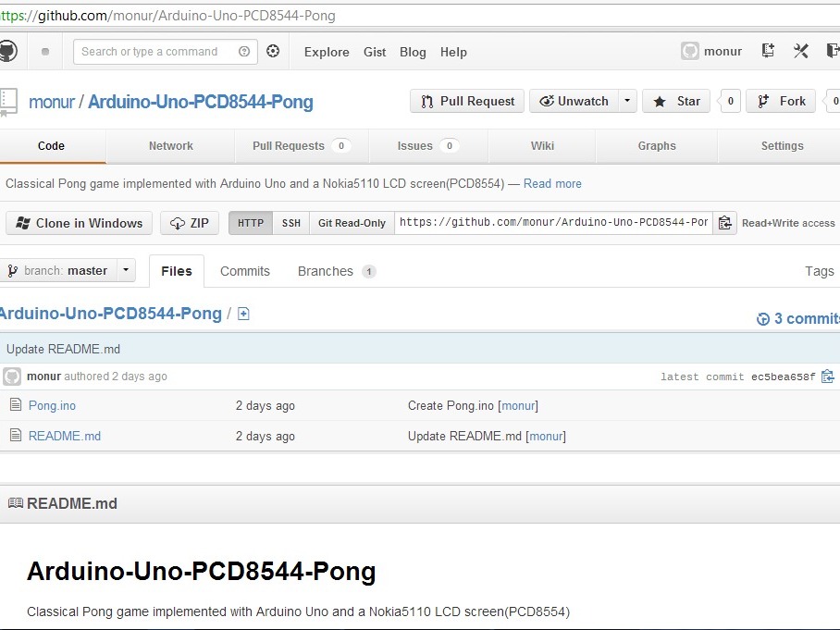Open the advanced search gear icon
Image resolution: width=840 pixels, height=630 pixels.
273,51
